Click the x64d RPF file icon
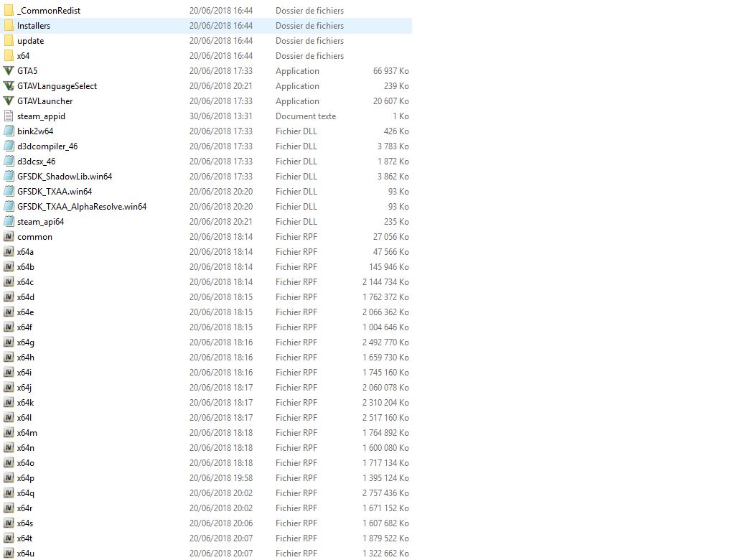 (9, 297)
